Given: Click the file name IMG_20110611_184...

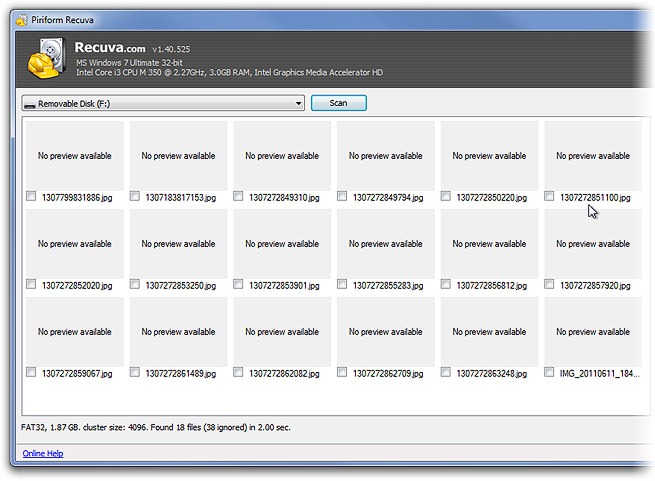Looking at the screenshot, I should coord(599,374).
